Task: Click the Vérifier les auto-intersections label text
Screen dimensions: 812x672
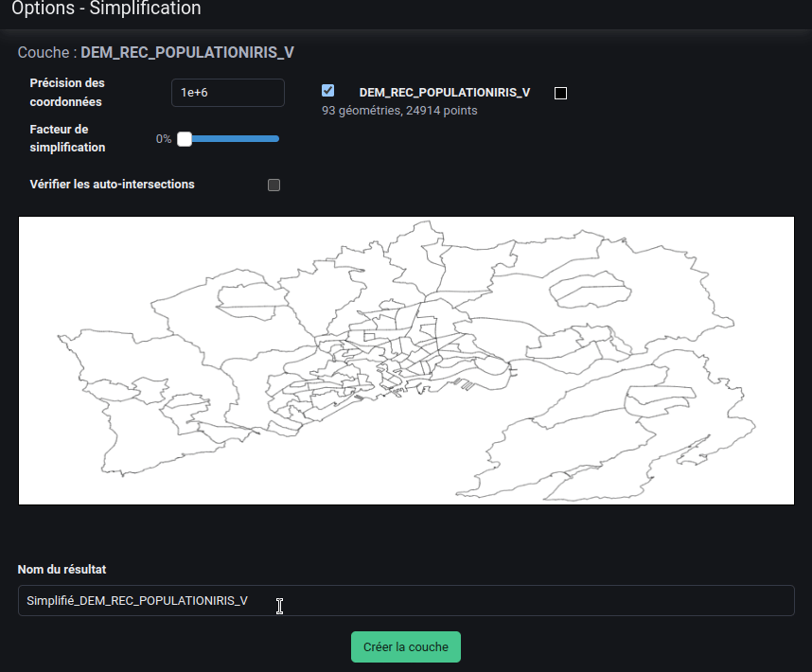Action: 112,184
